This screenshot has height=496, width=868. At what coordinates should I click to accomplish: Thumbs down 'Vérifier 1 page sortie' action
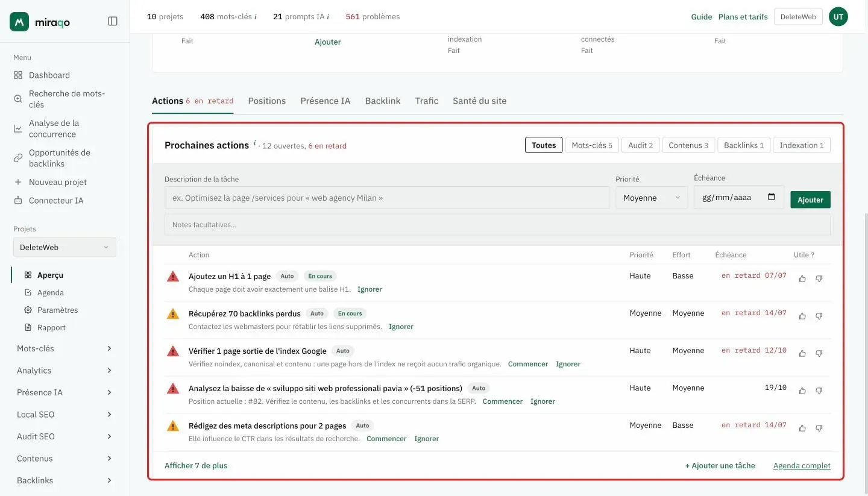click(x=819, y=353)
